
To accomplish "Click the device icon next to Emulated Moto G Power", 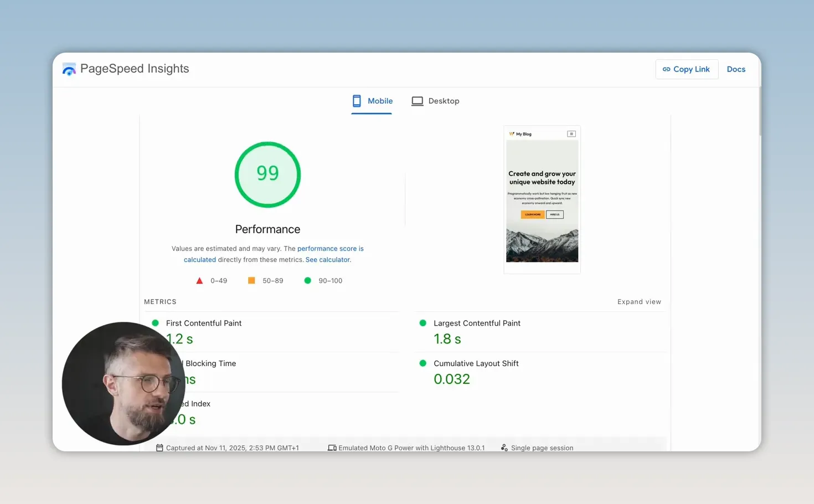I will tap(332, 448).
